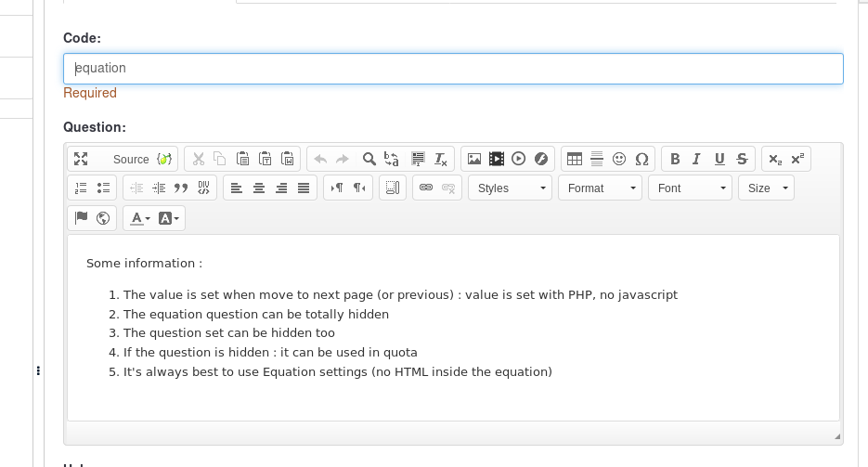868x467 pixels.
Task: Insert a hyperlink with Link icon
Action: (426, 188)
